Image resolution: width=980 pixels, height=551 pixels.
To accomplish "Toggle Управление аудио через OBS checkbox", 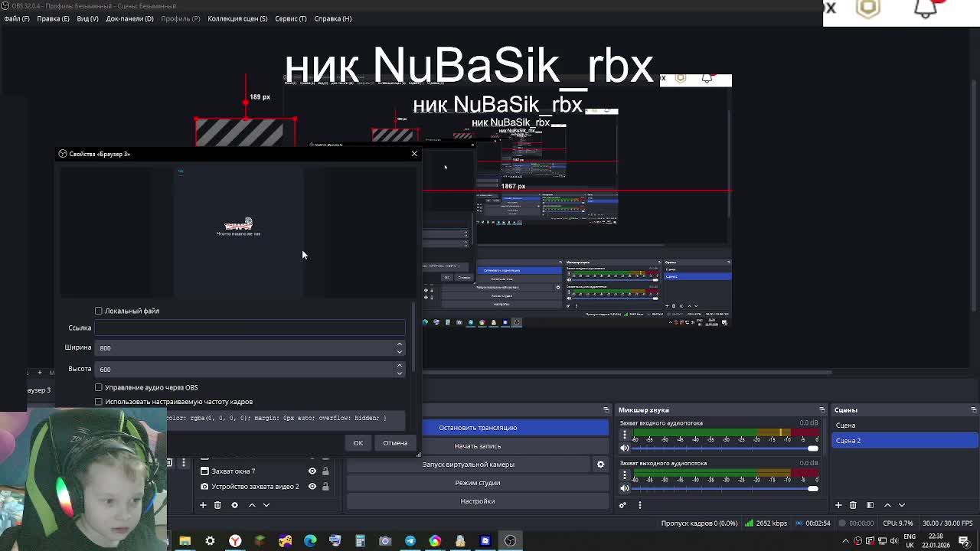I will pyautogui.click(x=99, y=387).
